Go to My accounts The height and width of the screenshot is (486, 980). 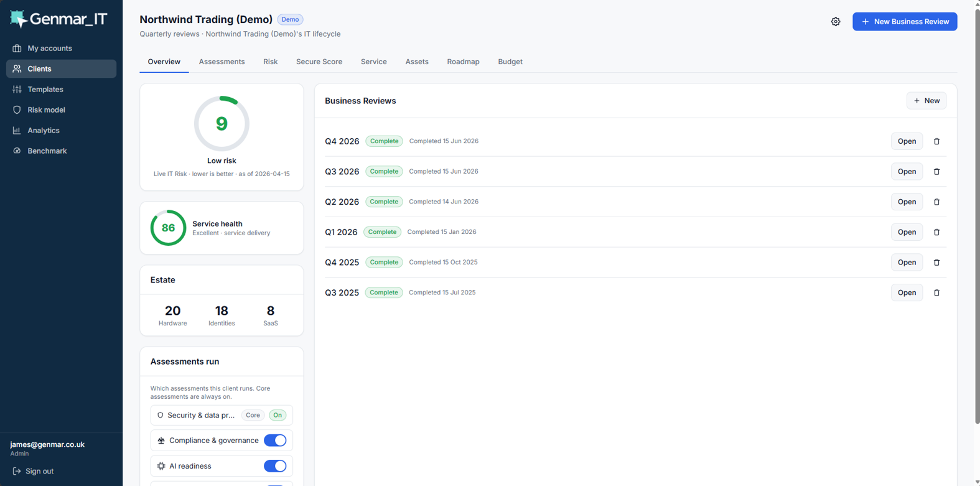[x=61, y=48]
